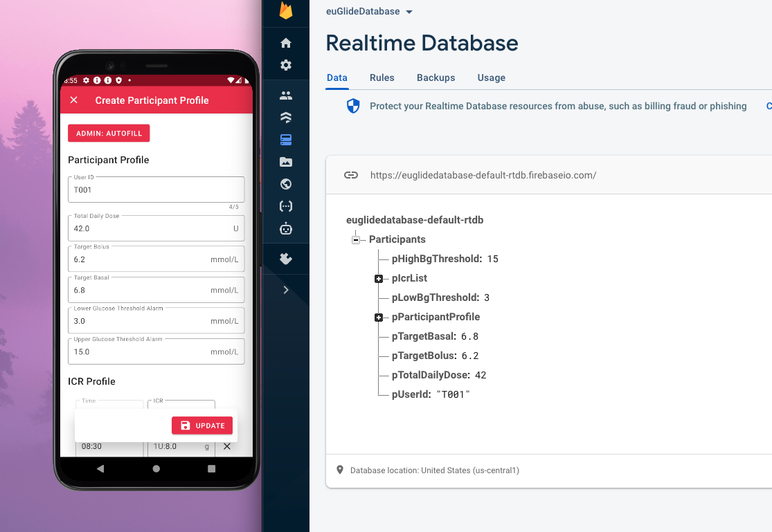Image resolution: width=772 pixels, height=532 pixels.
Task: Open Authentication users icon in sidebar
Action: tap(285, 95)
